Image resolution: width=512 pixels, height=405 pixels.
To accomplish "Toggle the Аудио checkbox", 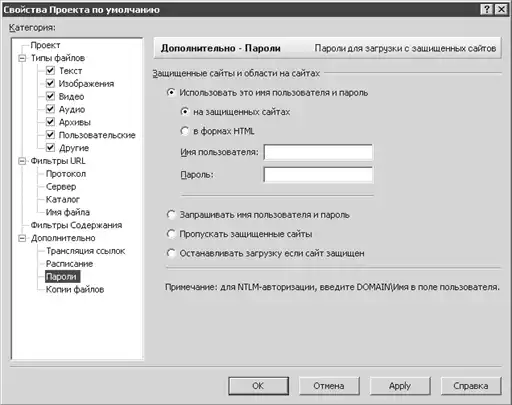I will click(50, 109).
